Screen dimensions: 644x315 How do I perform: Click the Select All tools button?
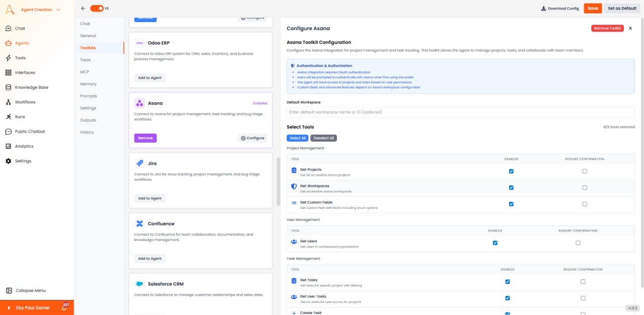click(x=297, y=138)
